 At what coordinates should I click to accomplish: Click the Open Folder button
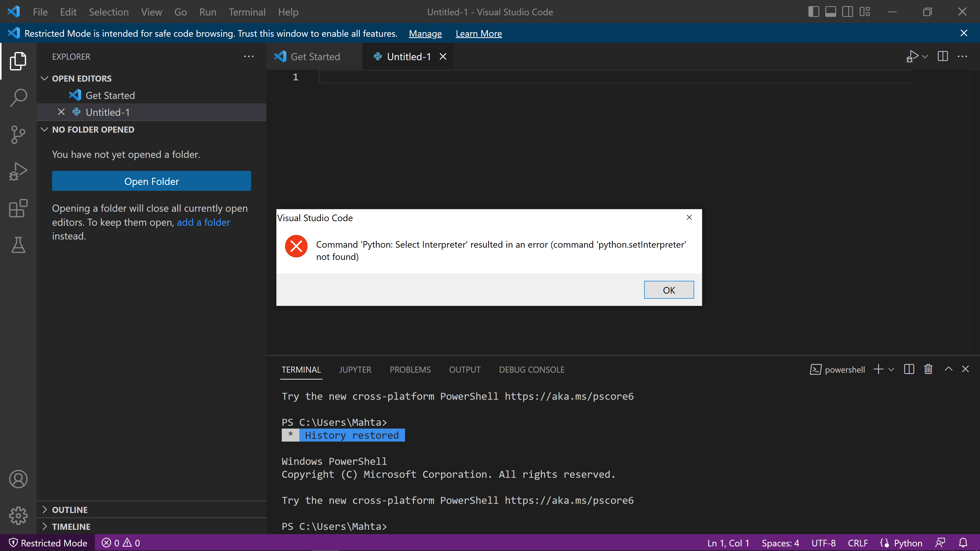pyautogui.click(x=151, y=181)
